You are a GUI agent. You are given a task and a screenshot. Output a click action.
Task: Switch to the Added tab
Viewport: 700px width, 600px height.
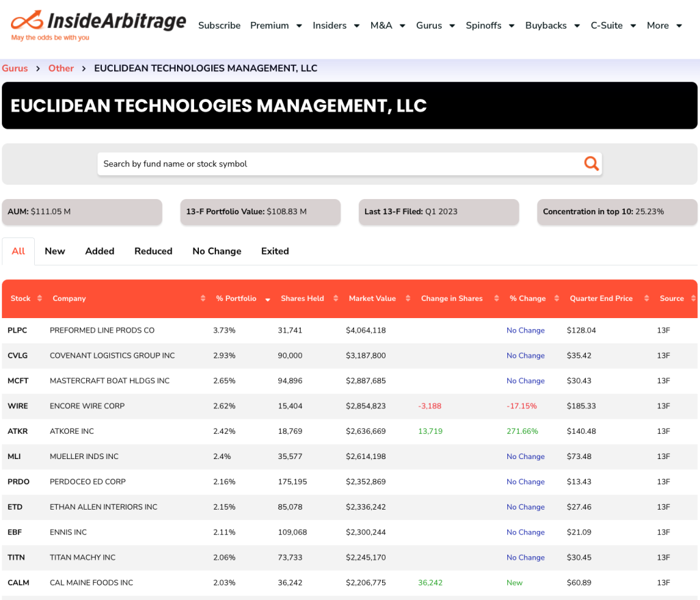tap(100, 251)
